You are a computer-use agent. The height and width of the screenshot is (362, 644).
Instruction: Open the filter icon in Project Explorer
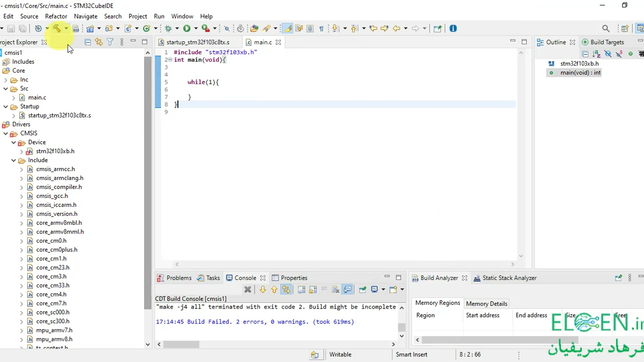pyautogui.click(x=110, y=42)
